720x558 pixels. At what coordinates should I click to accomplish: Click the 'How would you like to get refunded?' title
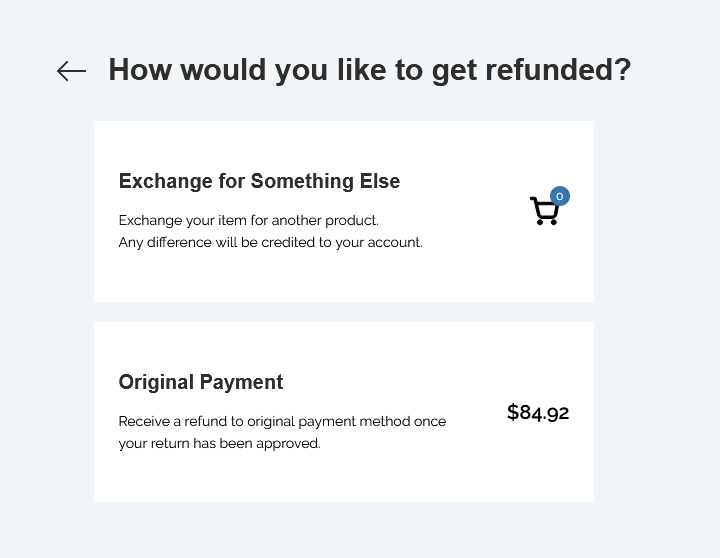(370, 70)
